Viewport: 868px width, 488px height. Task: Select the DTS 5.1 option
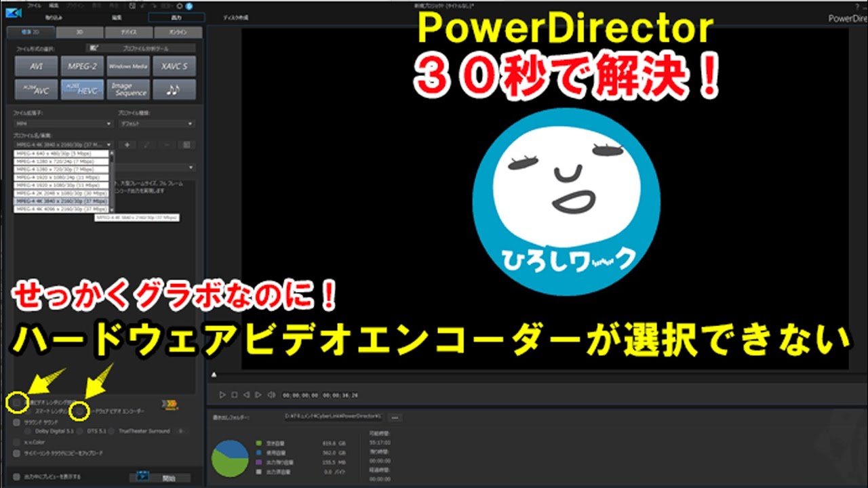coord(80,430)
